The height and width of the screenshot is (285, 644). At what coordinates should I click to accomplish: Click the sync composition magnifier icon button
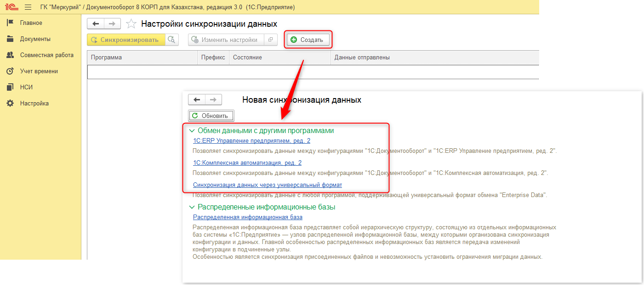coord(172,40)
